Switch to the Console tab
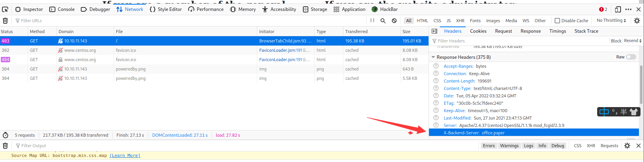This screenshot has height=162, width=644. [x=62, y=9]
